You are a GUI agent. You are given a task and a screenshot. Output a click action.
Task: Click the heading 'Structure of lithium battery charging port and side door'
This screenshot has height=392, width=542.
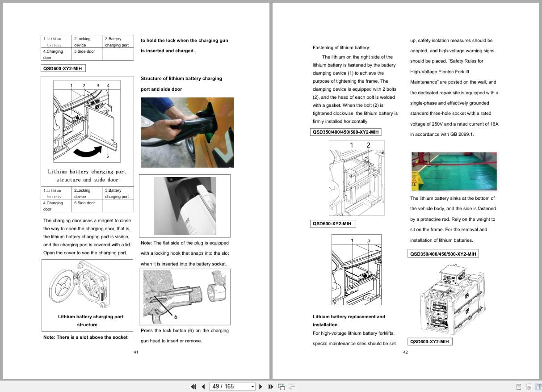coord(181,84)
